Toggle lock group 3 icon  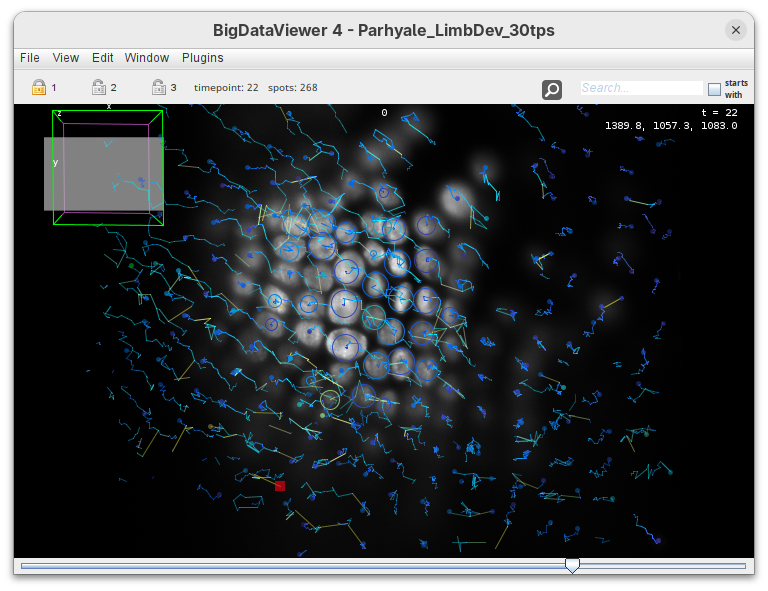[x=158, y=87]
